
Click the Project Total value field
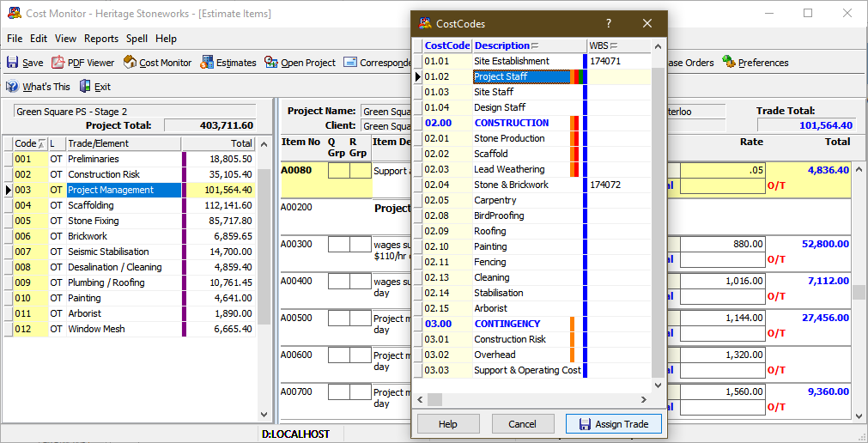pos(210,125)
